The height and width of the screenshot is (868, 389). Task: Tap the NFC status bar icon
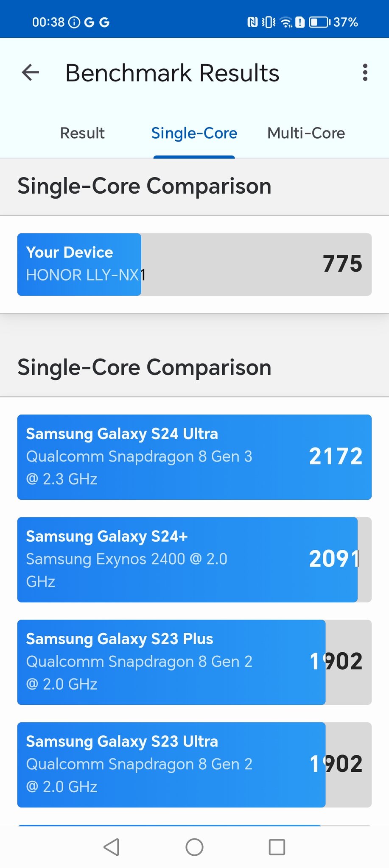(252, 22)
